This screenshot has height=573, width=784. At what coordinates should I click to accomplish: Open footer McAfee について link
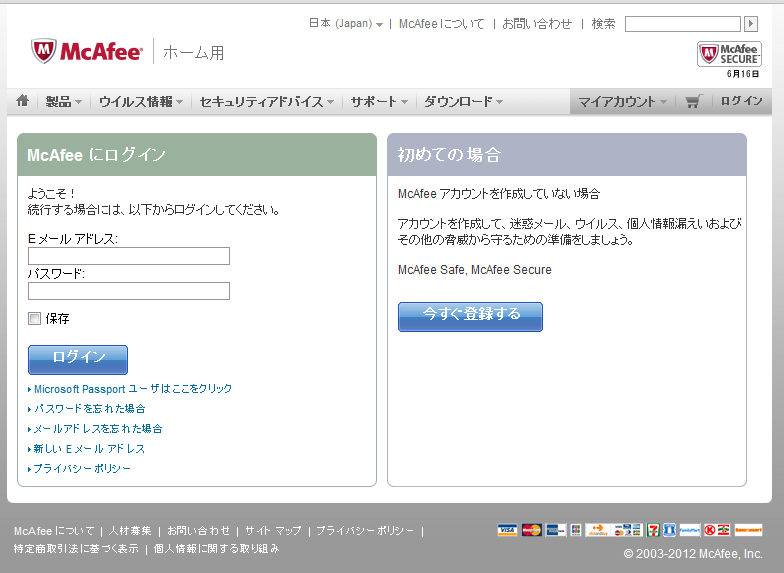click(x=54, y=530)
